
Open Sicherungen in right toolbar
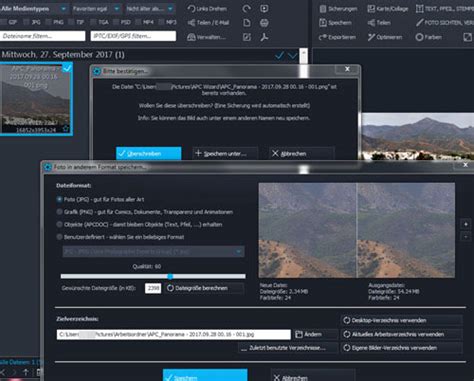pyautogui.click(x=338, y=9)
